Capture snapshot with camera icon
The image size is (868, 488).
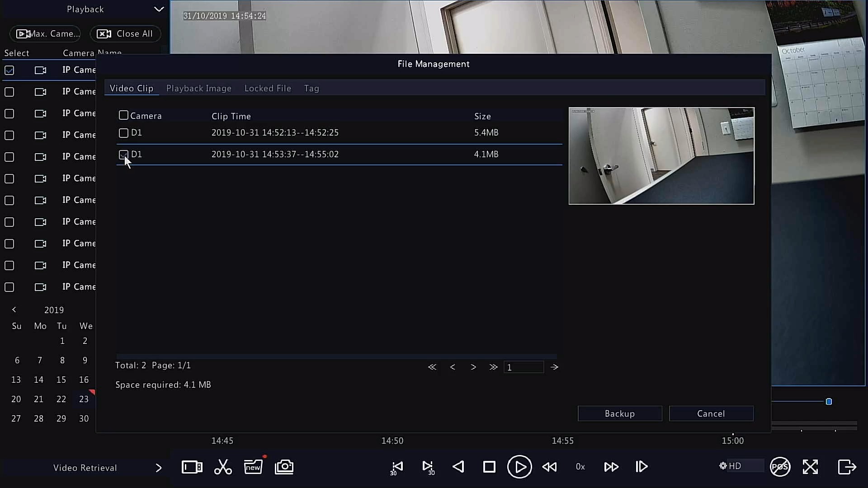pyautogui.click(x=284, y=467)
